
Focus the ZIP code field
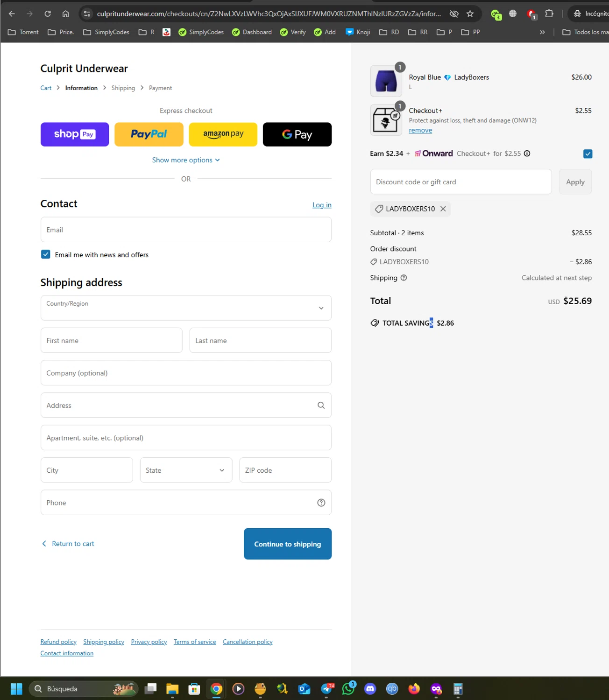coord(285,470)
